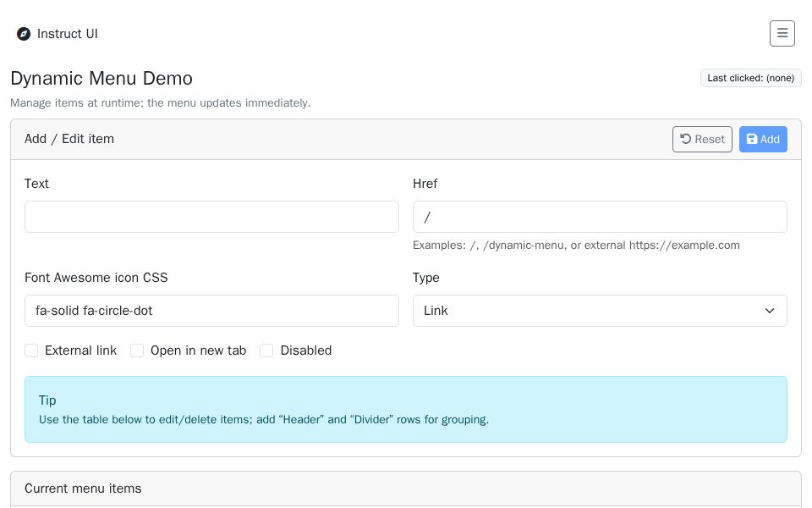Open the Type dropdown showing Link
The width and height of the screenshot is (812, 508).
click(600, 311)
